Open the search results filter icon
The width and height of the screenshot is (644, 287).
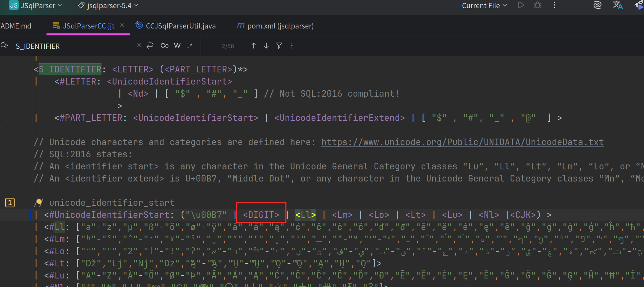(279, 46)
